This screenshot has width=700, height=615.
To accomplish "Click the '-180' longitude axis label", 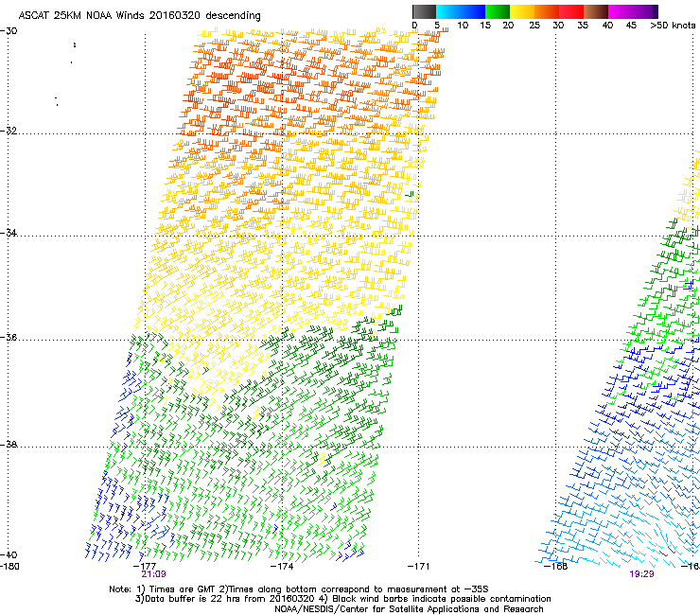I will click(x=9, y=567).
